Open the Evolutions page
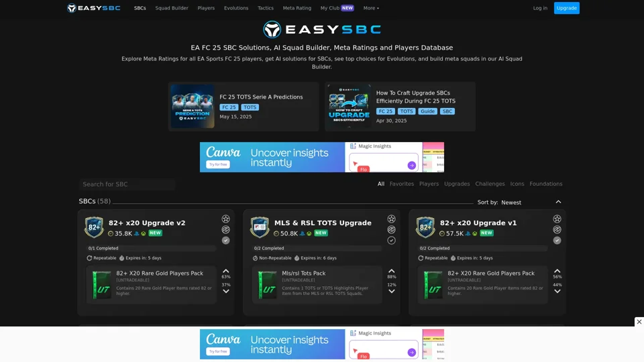 [x=236, y=8]
